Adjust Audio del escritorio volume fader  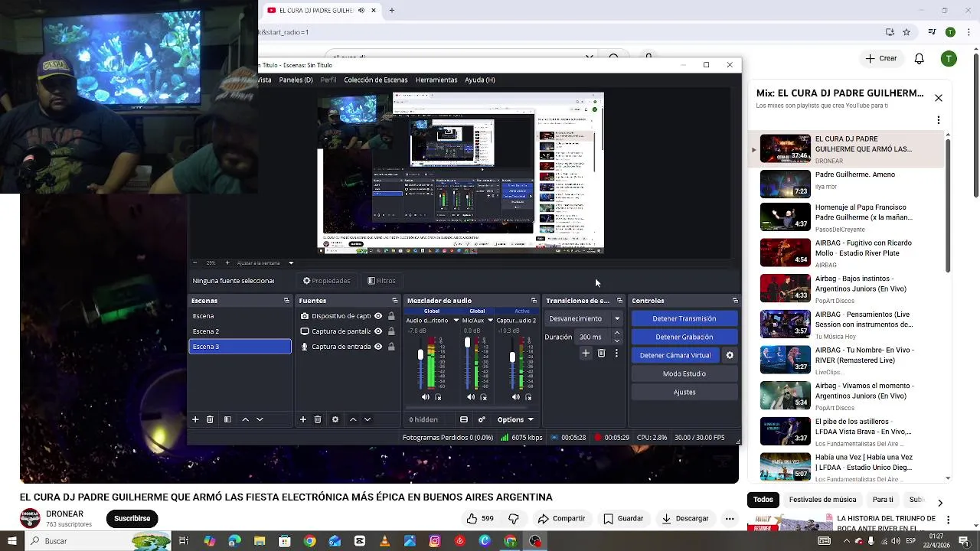(x=420, y=356)
